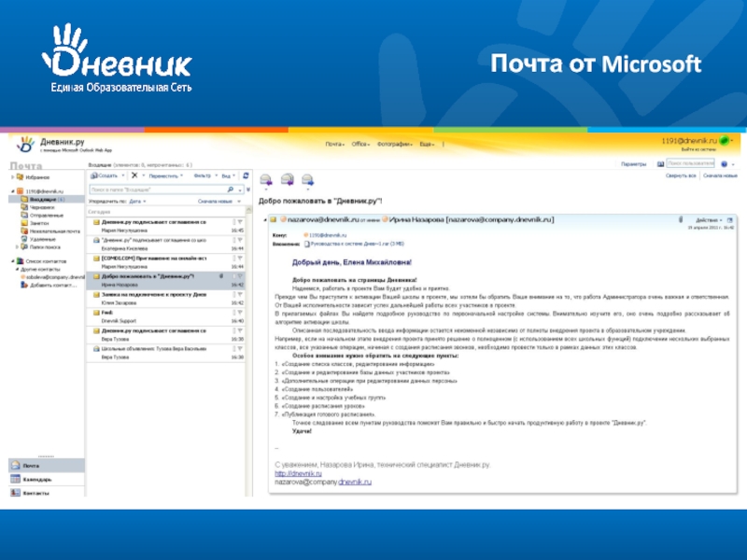Click the Reply All icon
This screenshot has width=747, height=560.
(288, 180)
